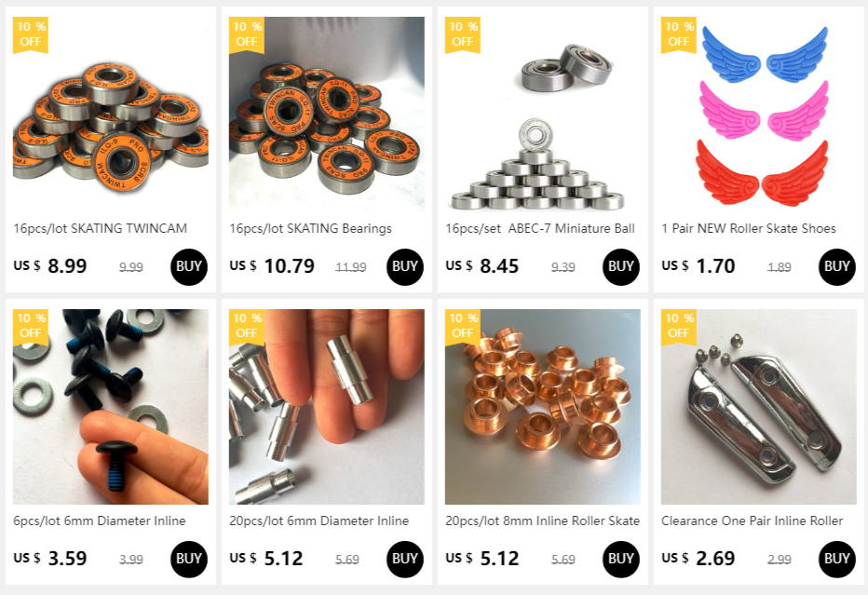
Task: Click the 10% OFF badge on copper spacers
Action: (x=463, y=327)
